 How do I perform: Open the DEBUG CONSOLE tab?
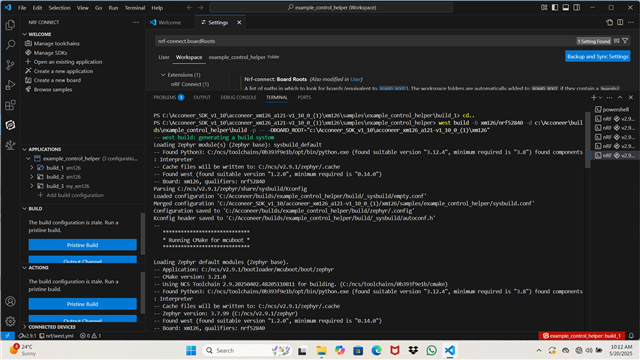pos(238,97)
